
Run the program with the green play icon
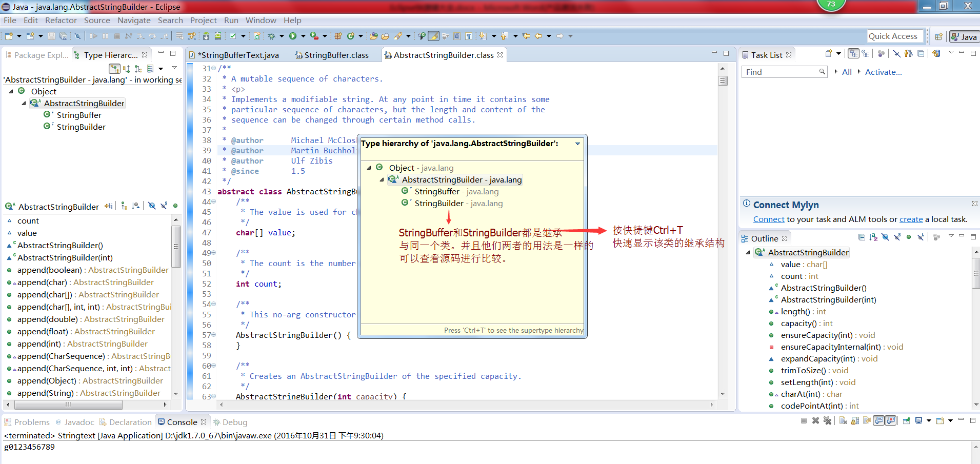(x=293, y=36)
